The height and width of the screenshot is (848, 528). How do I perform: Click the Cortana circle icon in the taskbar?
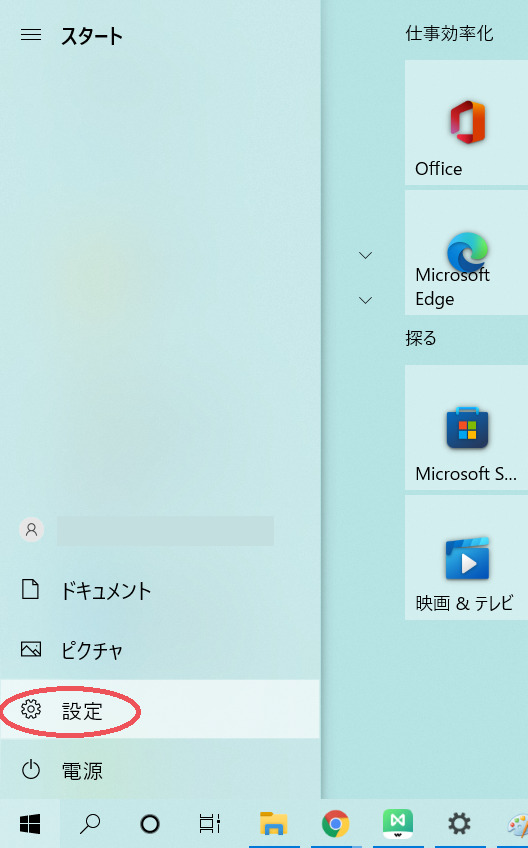pyautogui.click(x=150, y=824)
